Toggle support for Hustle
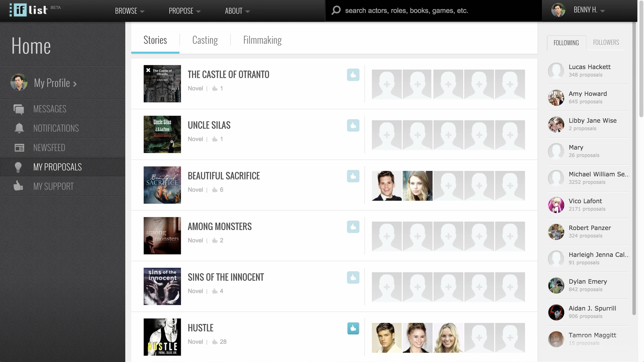The image size is (644, 362). (x=353, y=328)
